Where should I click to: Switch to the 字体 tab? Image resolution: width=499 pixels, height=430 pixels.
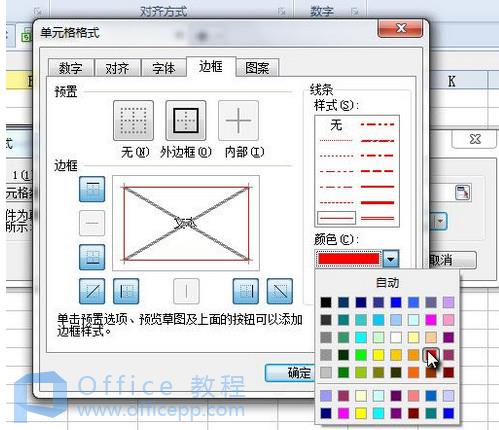(164, 68)
